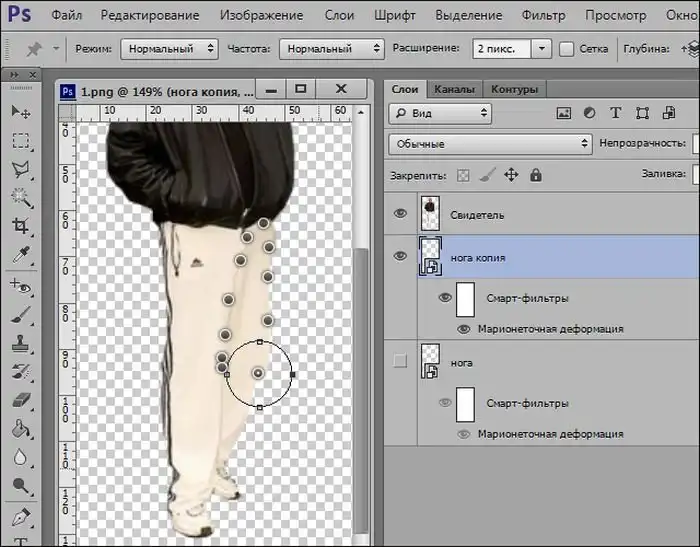Expand the layer blend mode Обычные dropdown
The width and height of the screenshot is (700, 547).
[x=490, y=144]
